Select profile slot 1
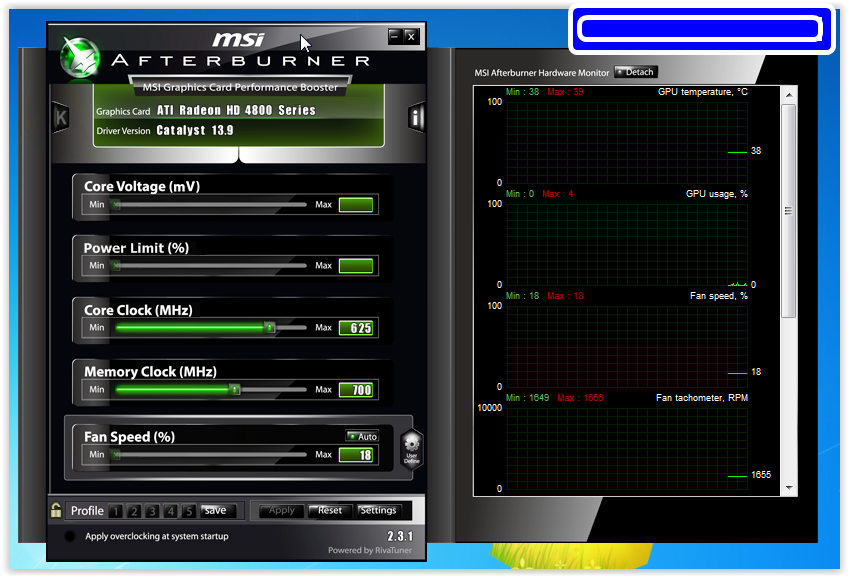Image resolution: width=848 pixels, height=577 pixels. click(x=116, y=511)
